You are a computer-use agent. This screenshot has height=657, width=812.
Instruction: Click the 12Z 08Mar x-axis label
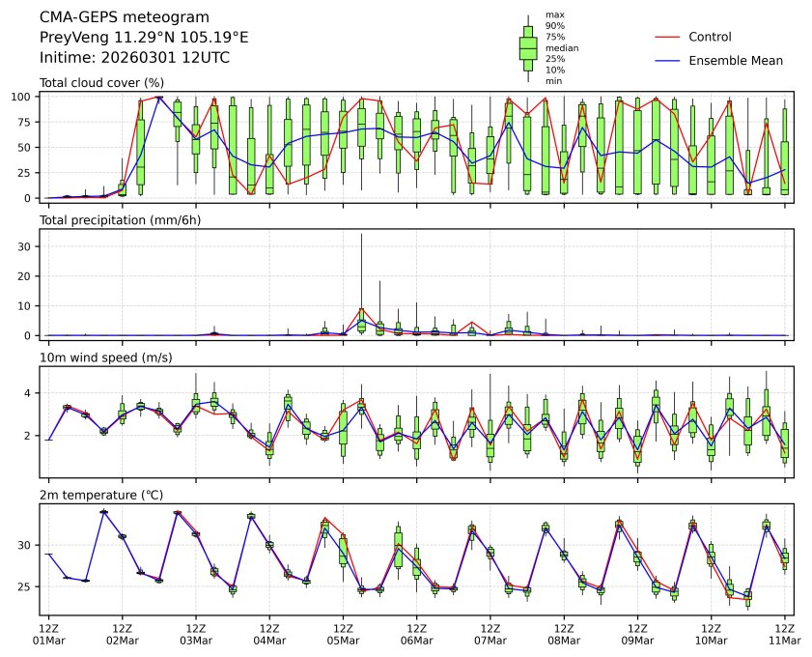pyautogui.click(x=564, y=633)
